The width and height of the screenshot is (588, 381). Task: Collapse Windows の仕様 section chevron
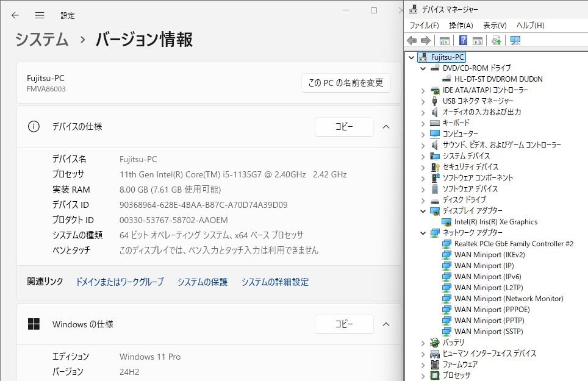click(x=386, y=324)
